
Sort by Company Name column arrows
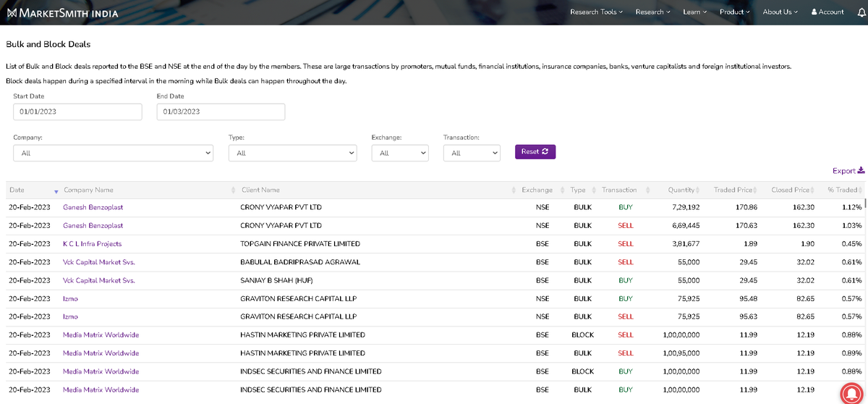233,190
